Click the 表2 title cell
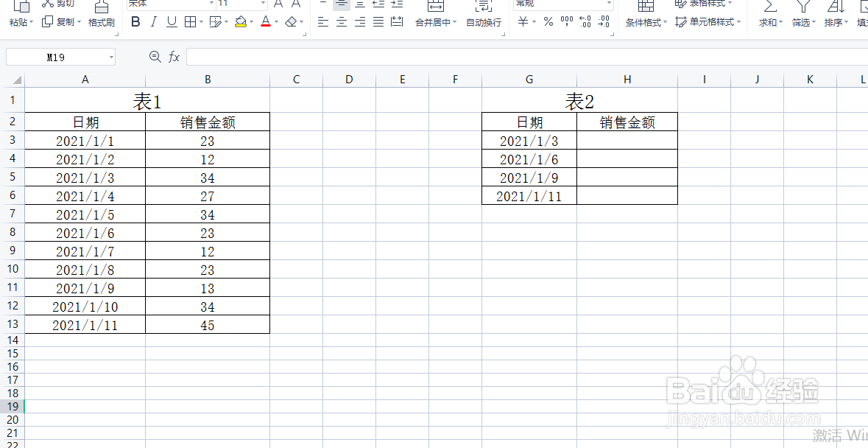The height and width of the screenshot is (448, 868). click(x=579, y=102)
